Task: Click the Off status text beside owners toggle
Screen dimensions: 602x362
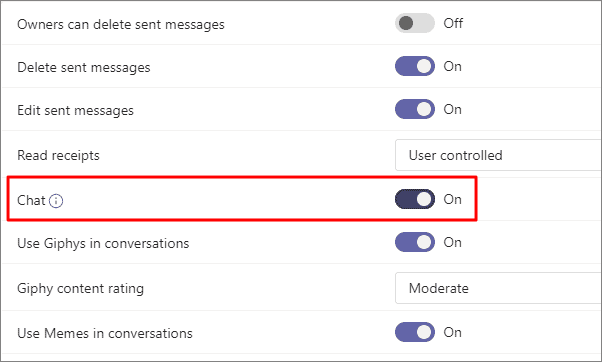Action: pyautogui.click(x=453, y=23)
